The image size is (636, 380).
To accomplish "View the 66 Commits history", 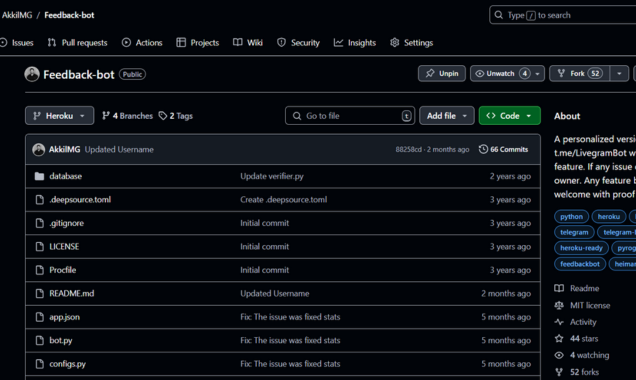I will 503,149.
